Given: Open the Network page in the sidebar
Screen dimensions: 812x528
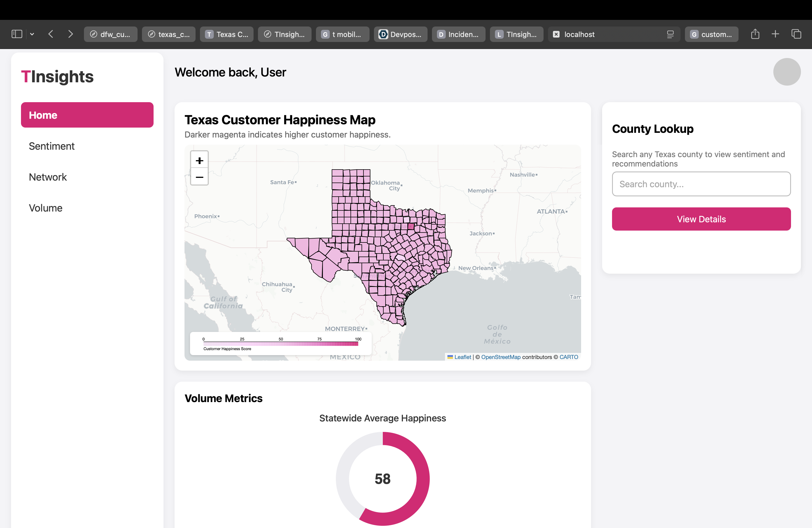Looking at the screenshot, I should 48,177.
